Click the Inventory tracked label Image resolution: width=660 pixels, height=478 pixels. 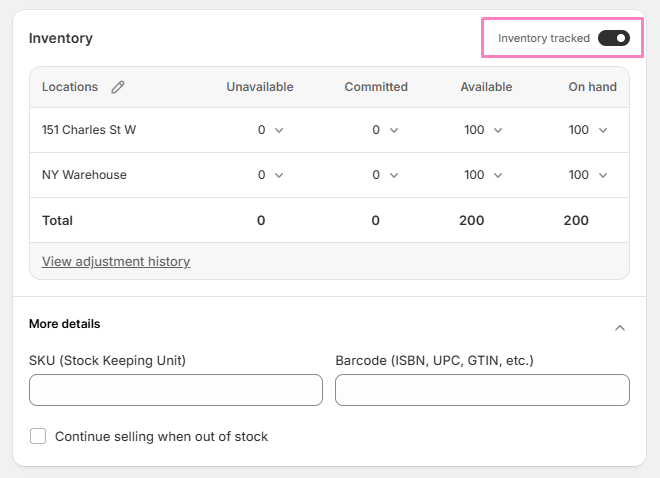point(544,38)
